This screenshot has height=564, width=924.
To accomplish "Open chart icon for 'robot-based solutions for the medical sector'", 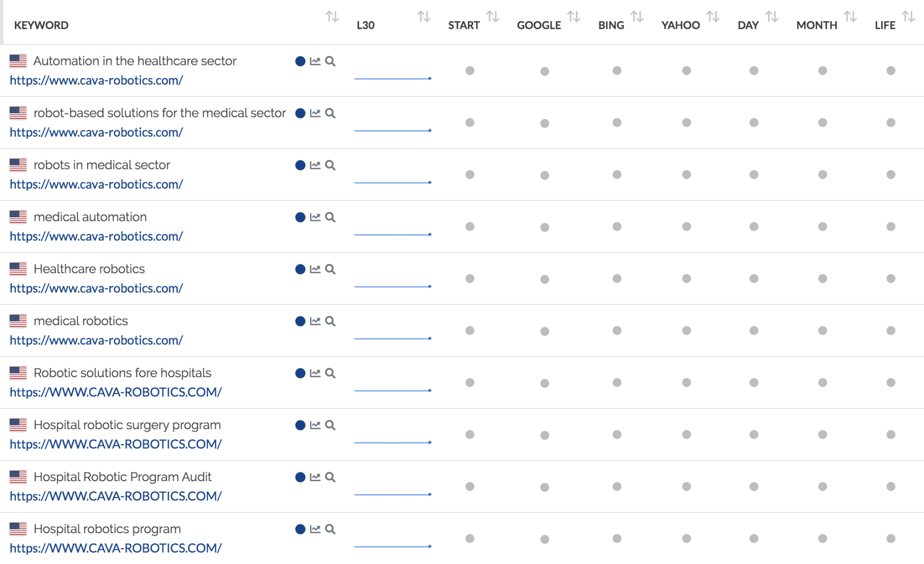I will (x=315, y=113).
